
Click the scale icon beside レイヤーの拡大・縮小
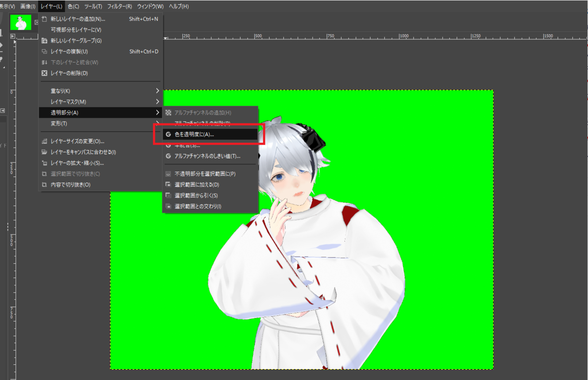coord(45,163)
